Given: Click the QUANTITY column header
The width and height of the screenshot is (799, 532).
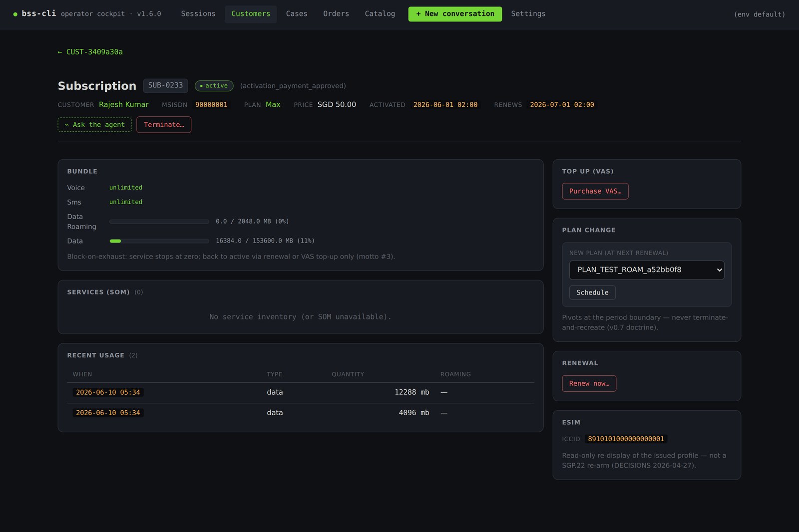Looking at the screenshot, I should click(x=348, y=374).
